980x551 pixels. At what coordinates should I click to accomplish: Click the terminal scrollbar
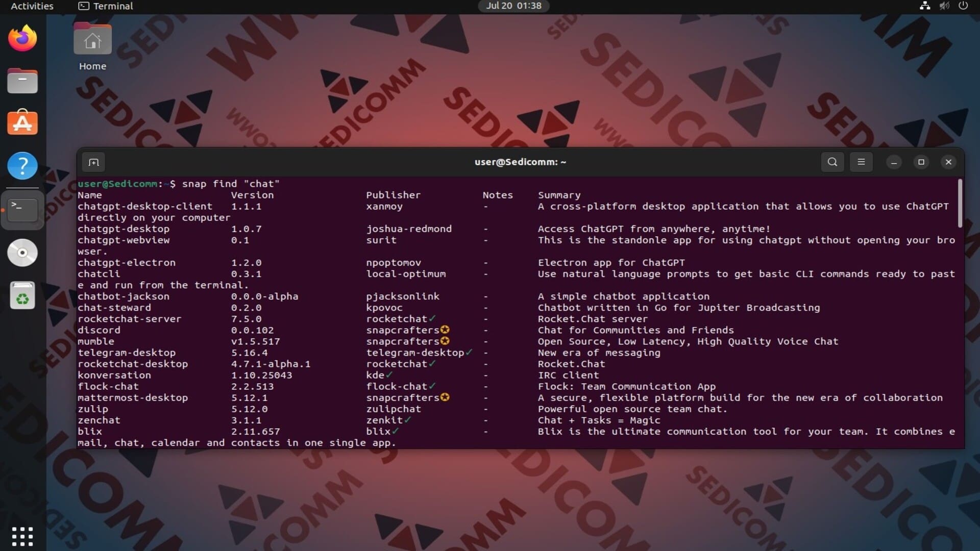[960, 203]
